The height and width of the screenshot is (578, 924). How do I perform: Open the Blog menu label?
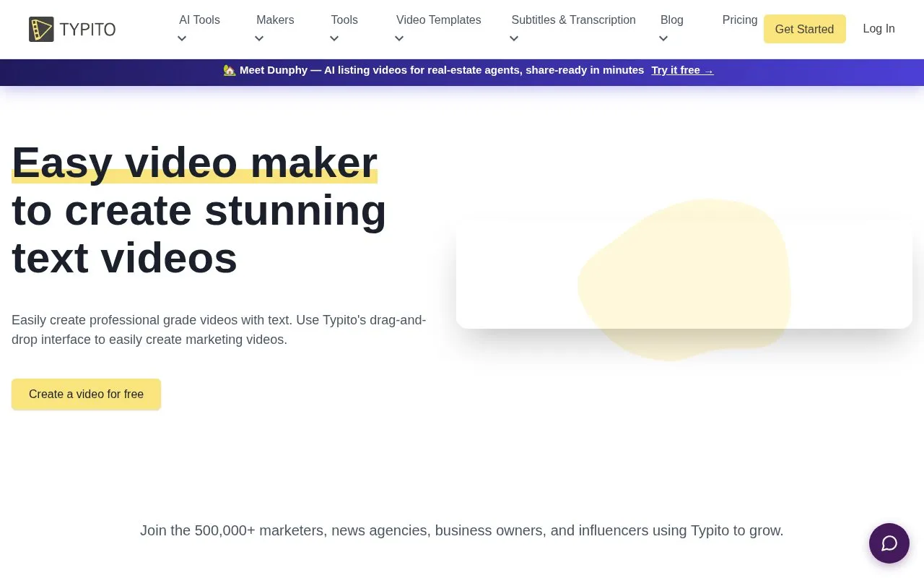[x=672, y=20]
